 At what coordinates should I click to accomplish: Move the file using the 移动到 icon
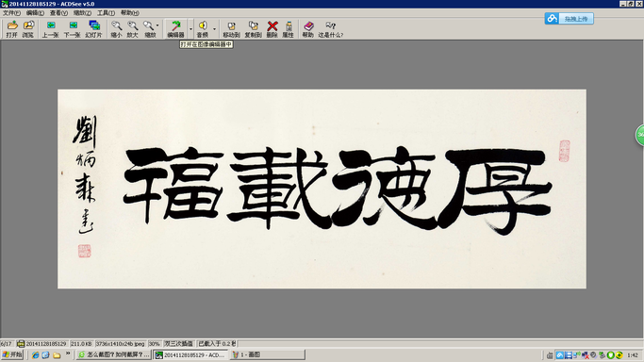pos(231,29)
